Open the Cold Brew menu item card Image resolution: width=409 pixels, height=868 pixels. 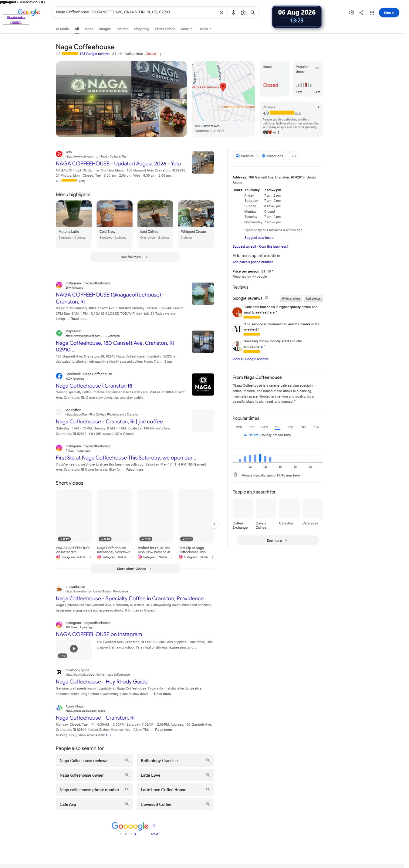point(115,224)
